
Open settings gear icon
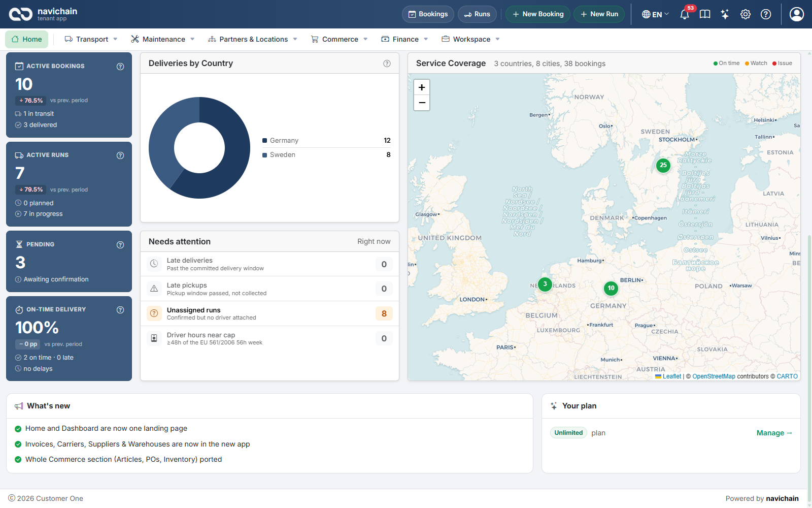coord(746,14)
